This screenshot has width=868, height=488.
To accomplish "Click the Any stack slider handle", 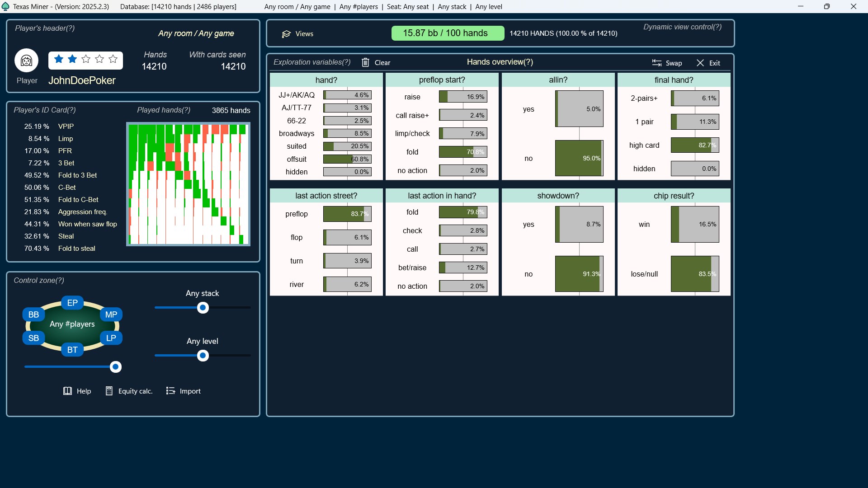I will (x=203, y=308).
